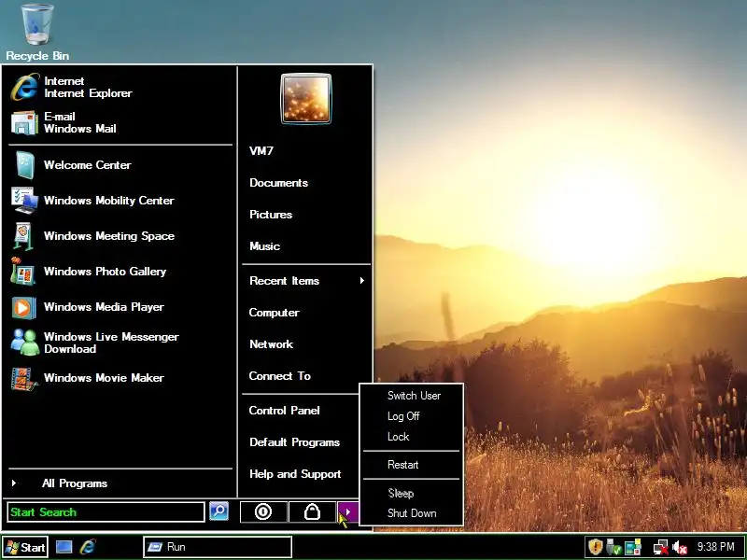Launch the Windows Movie Maker icon

tap(24, 379)
